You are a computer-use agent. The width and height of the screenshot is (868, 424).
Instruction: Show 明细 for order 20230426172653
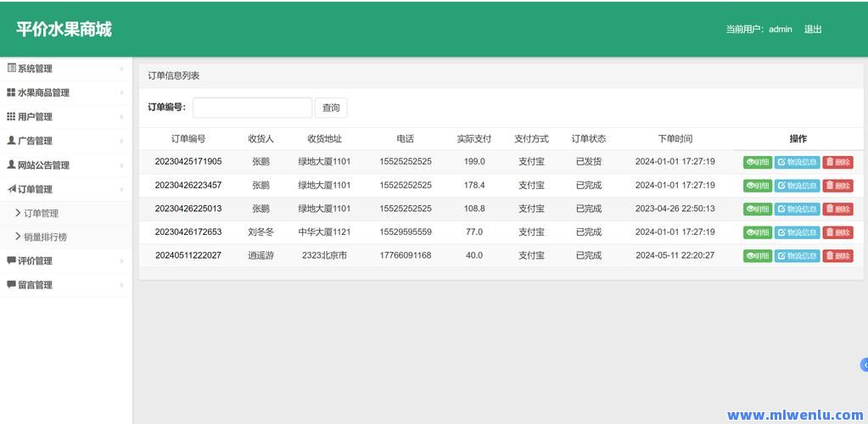pos(758,232)
